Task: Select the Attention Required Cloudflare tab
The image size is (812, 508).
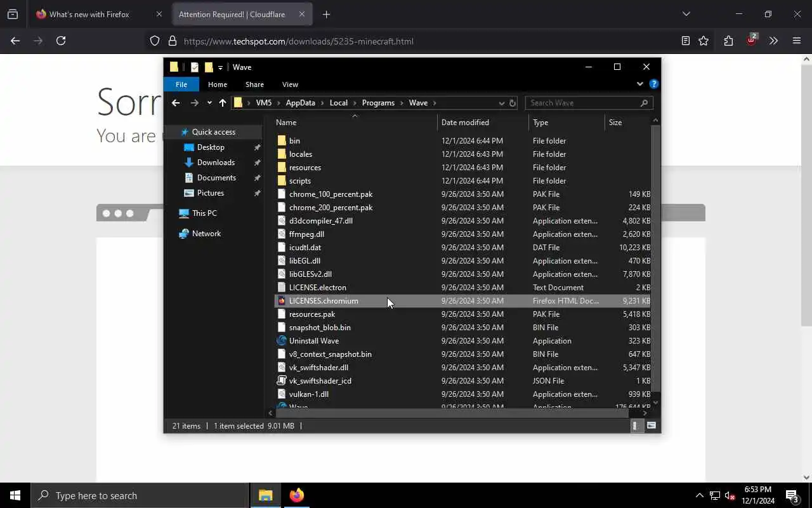Action: click(242, 14)
